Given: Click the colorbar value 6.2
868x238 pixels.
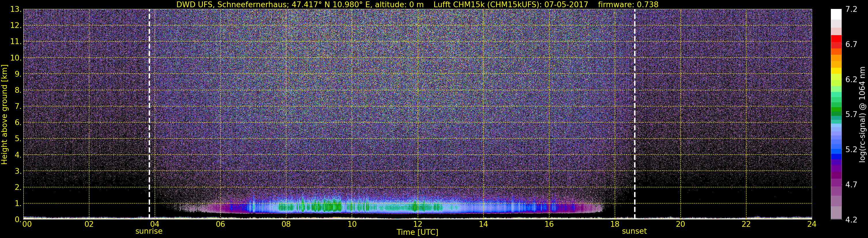Looking at the screenshot, I should 851,80.
